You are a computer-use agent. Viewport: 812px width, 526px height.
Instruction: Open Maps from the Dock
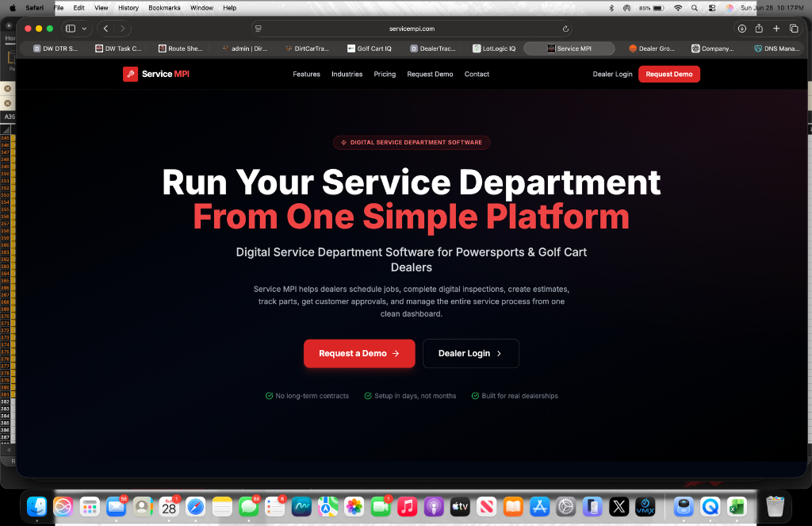327,507
